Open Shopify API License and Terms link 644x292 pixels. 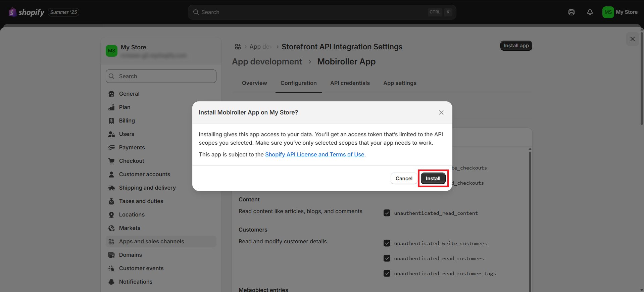tap(314, 154)
